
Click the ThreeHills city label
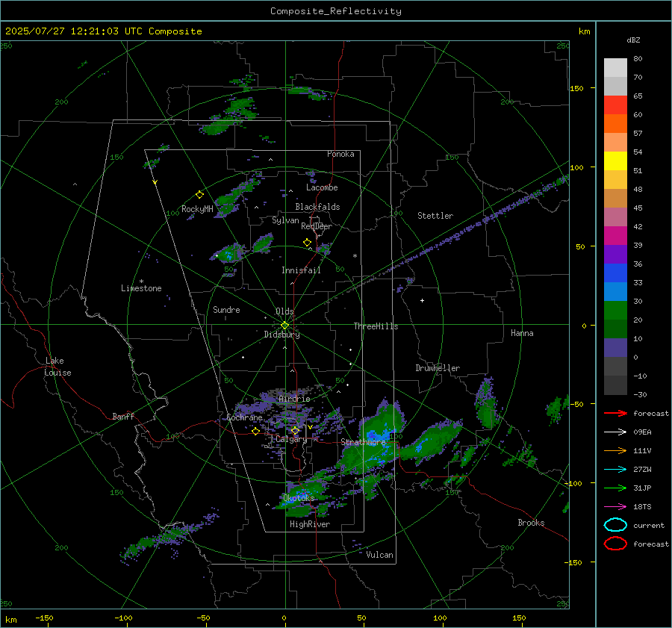pos(376,326)
